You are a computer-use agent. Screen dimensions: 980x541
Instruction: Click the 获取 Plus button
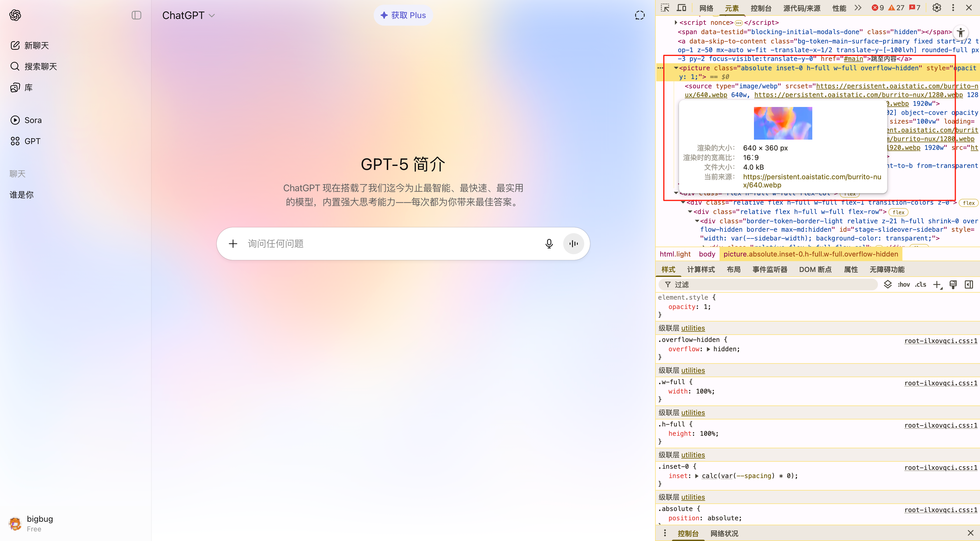click(403, 15)
